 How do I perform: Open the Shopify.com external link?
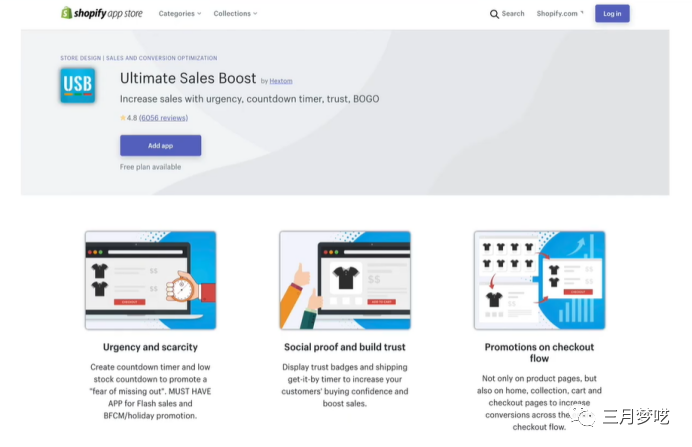(560, 14)
